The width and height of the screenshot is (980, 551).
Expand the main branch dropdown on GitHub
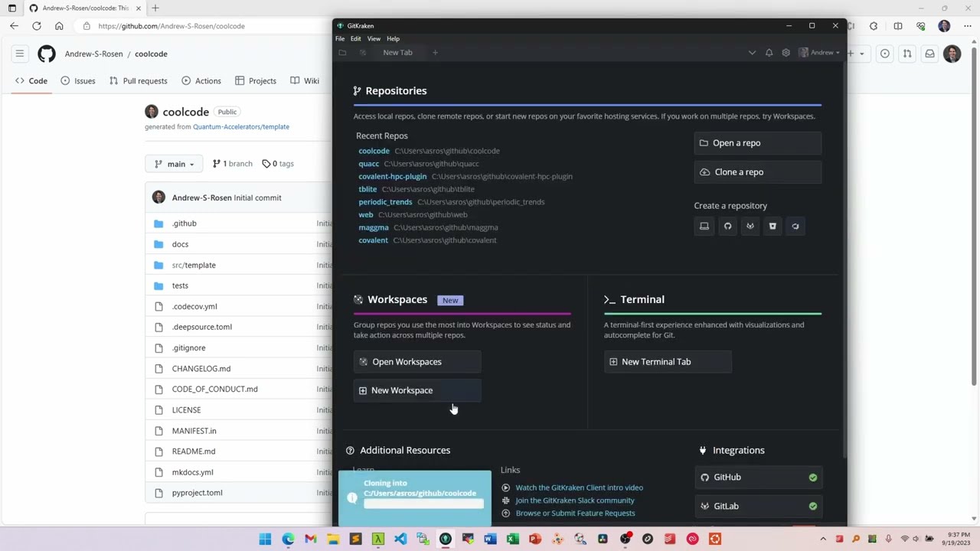tap(175, 164)
